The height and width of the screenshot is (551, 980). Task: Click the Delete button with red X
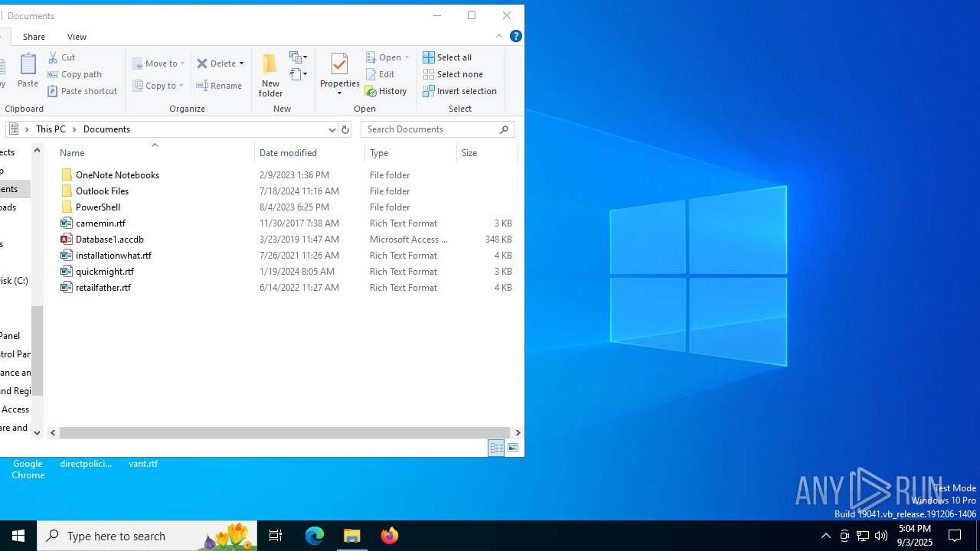pos(216,64)
